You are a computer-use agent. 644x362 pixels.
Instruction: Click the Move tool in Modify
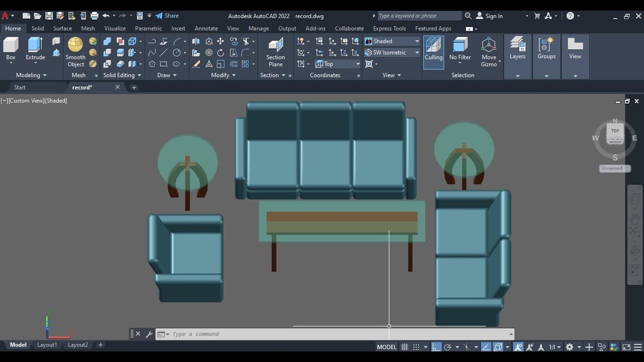coord(220,41)
